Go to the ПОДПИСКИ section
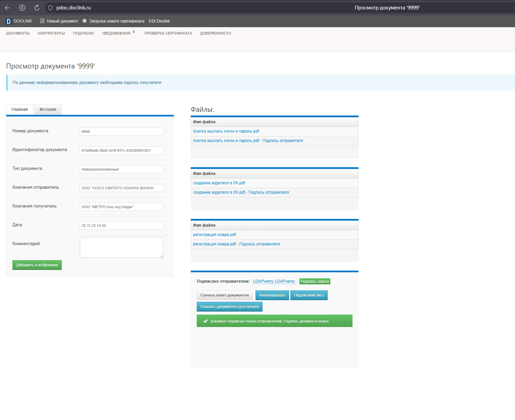Viewport: 515px width, 420px height. (x=83, y=33)
